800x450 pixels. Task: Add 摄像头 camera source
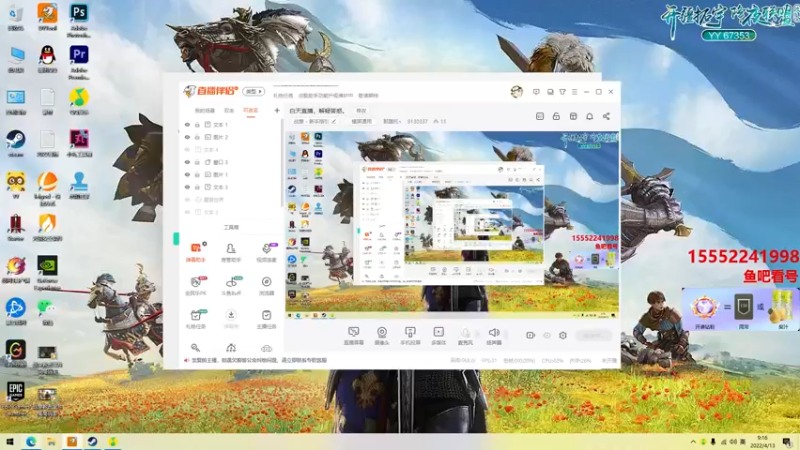382,336
